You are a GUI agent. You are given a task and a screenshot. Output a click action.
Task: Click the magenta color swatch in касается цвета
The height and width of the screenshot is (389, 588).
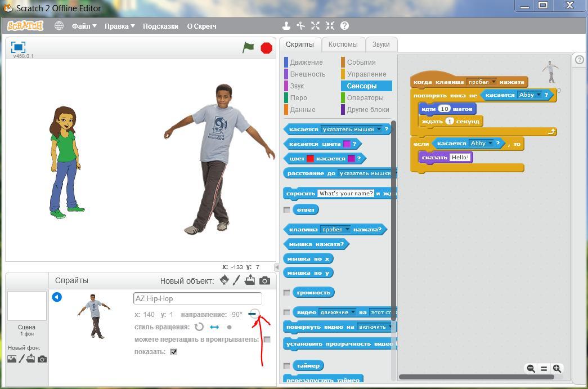click(347, 144)
